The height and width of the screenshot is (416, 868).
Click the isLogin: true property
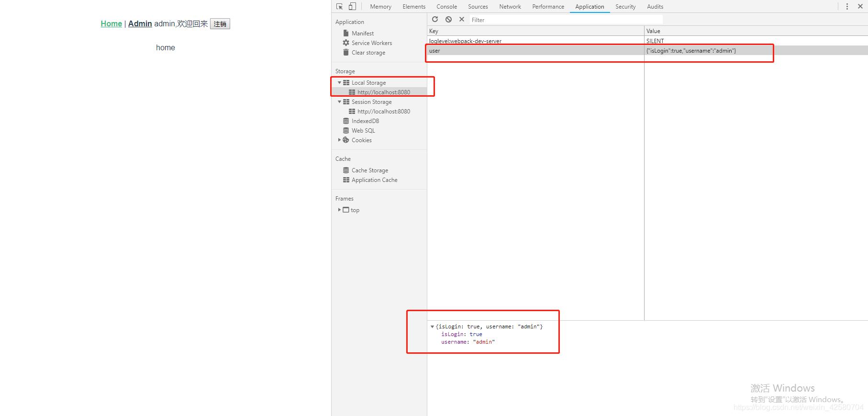coord(462,334)
